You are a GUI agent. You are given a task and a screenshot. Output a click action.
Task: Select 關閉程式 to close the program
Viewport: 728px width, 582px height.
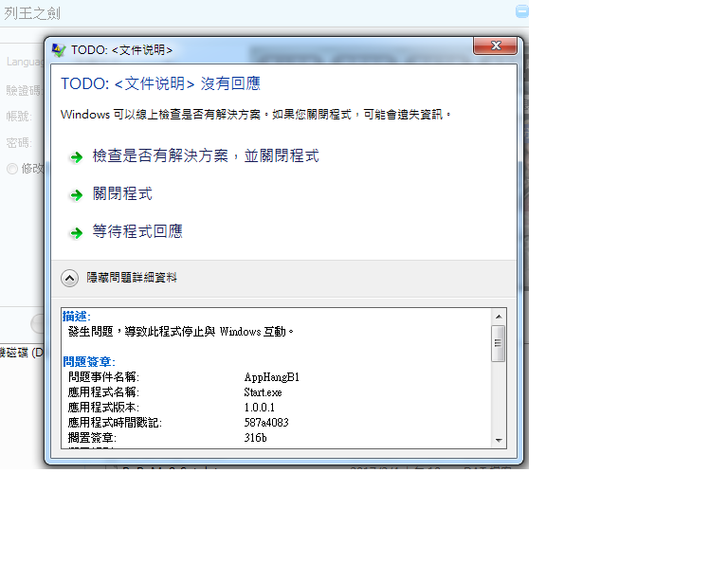(x=122, y=194)
